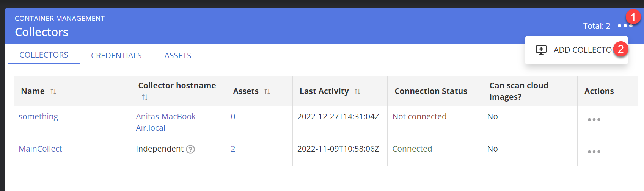Image resolution: width=644 pixels, height=191 pixels.
Task: Sort by Collector hostname arrows
Action: click(145, 97)
